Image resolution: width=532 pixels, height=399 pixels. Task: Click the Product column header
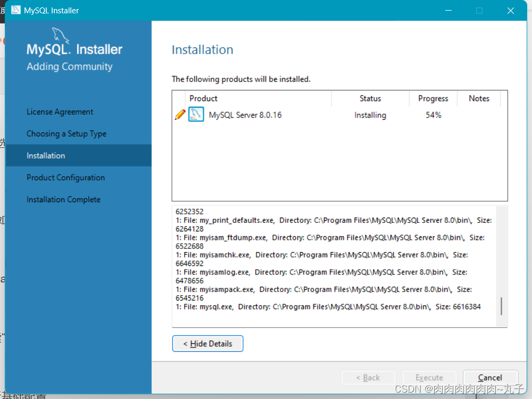203,98
